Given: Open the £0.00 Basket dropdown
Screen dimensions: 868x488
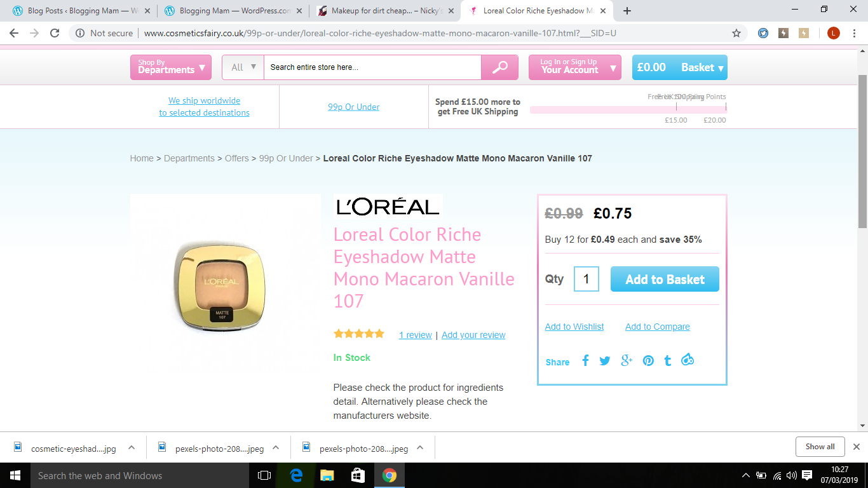Looking at the screenshot, I should pos(680,67).
